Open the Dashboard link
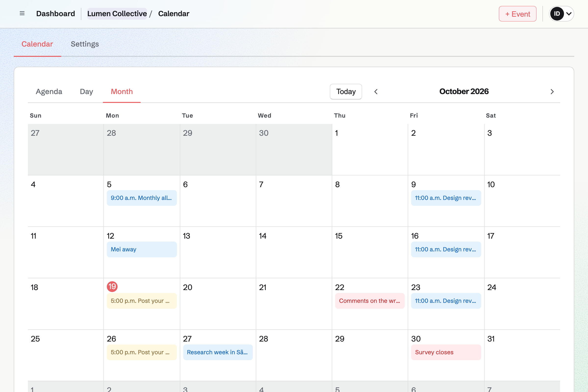This screenshot has height=392, width=588. [x=56, y=13]
